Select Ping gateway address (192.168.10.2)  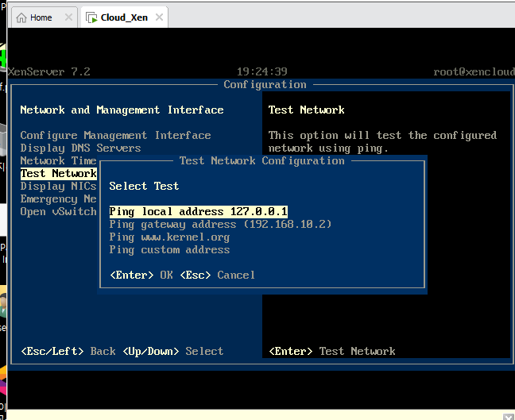(220, 225)
